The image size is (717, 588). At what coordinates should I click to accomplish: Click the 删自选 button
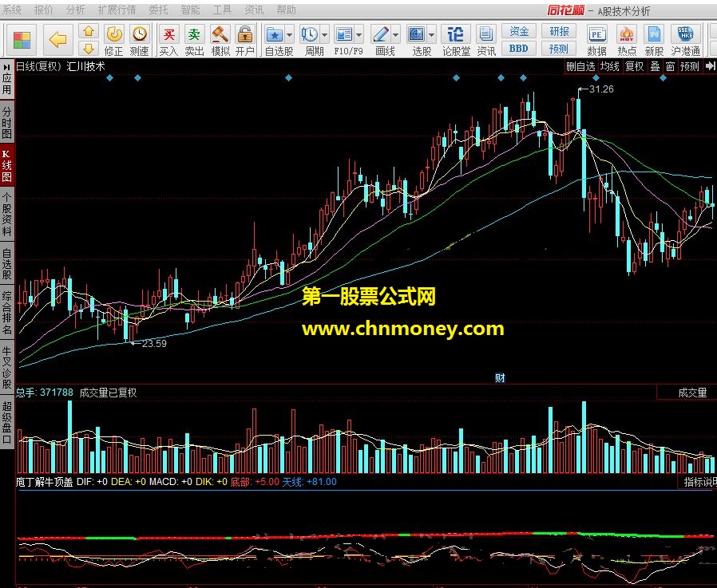580,67
